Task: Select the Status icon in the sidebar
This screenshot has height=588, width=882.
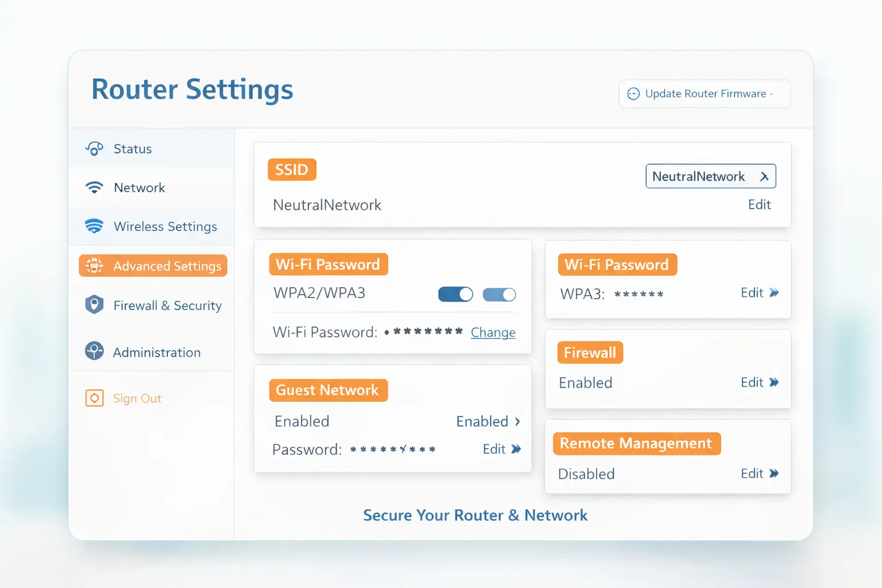Action: pyautogui.click(x=94, y=149)
